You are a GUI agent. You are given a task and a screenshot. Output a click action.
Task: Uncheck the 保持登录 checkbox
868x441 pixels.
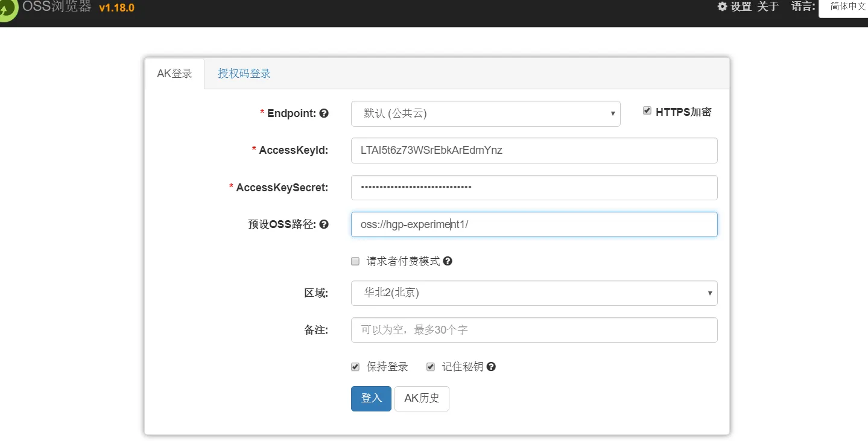[x=355, y=367]
